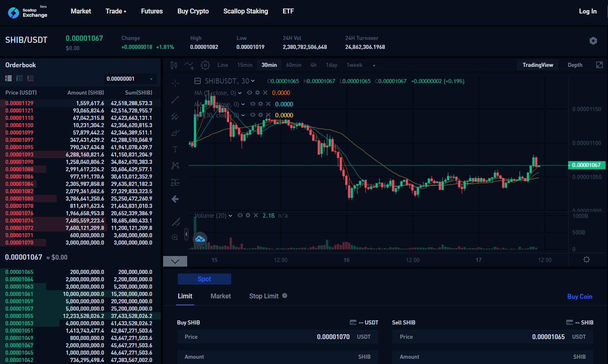Switch to the Stop Limit order tab

click(x=264, y=296)
